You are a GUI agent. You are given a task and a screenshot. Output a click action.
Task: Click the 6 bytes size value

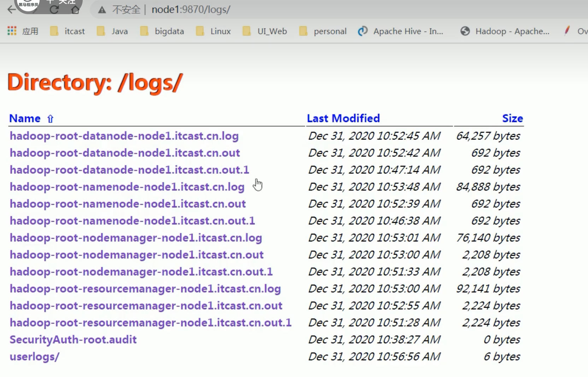[502, 356]
